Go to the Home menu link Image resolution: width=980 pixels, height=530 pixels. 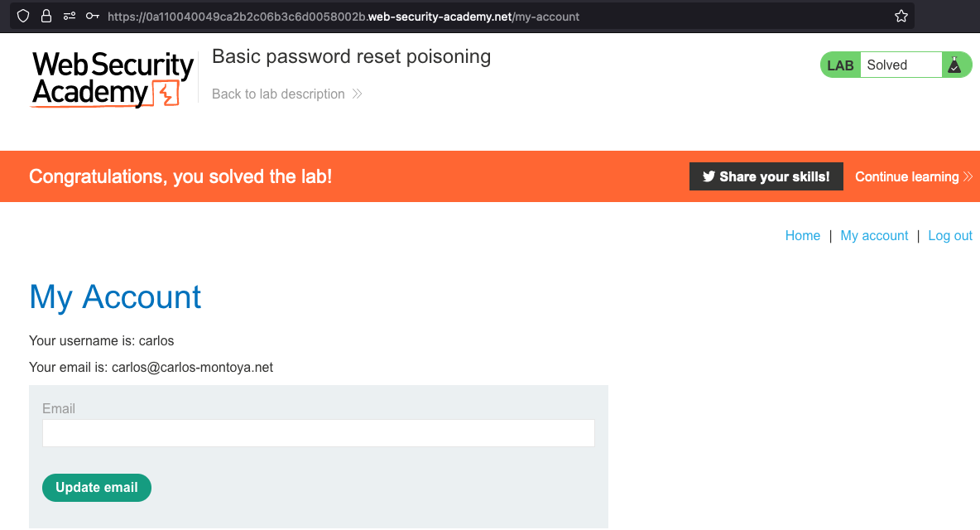[x=802, y=236]
